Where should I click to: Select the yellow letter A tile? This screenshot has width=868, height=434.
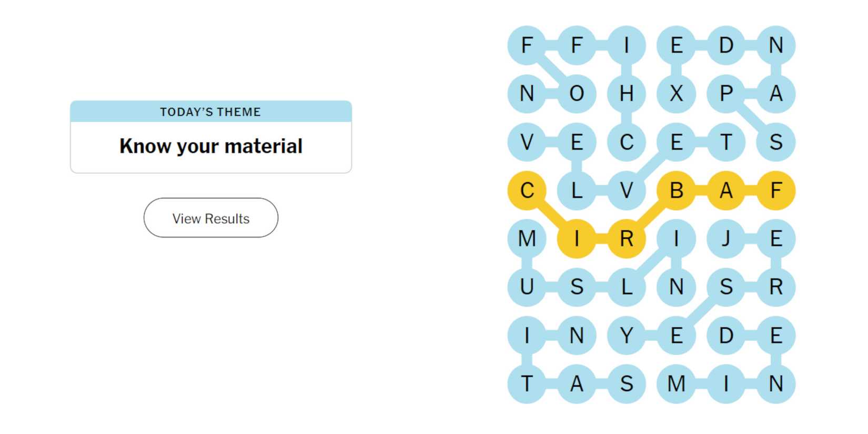click(x=726, y=190)
